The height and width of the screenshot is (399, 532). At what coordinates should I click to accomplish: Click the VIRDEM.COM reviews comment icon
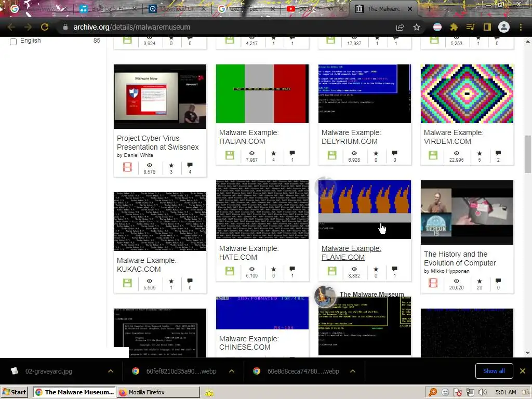point(498,153)
